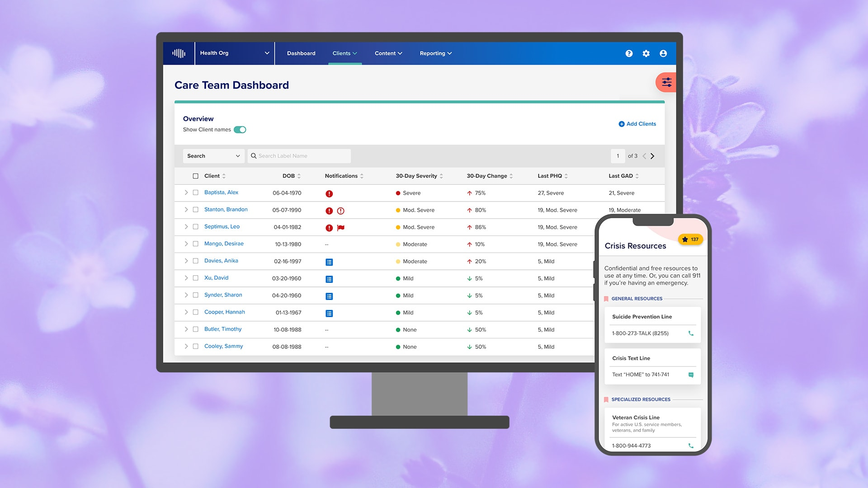Open settings gear in top navigation
Viewport: 868px width, 488px height.
click(646, 53)
